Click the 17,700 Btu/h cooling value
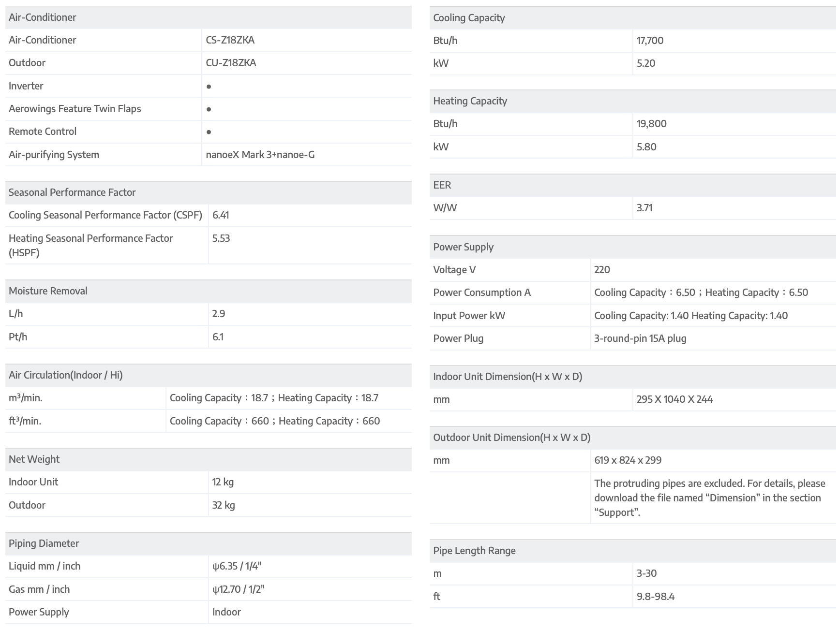 click(x=650, y=41)
